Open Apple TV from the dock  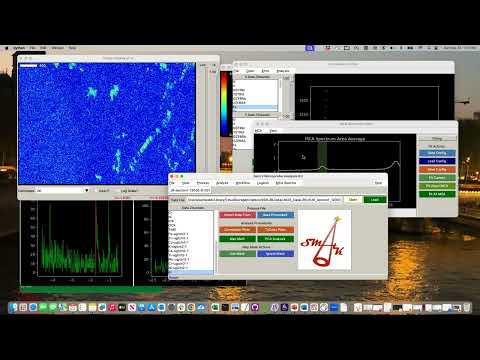tap(122, 307)
